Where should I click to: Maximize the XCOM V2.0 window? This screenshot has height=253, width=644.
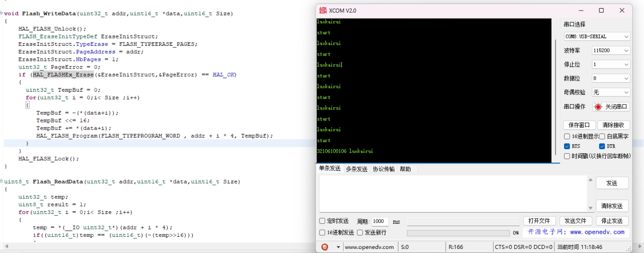[x=601, y=10]
